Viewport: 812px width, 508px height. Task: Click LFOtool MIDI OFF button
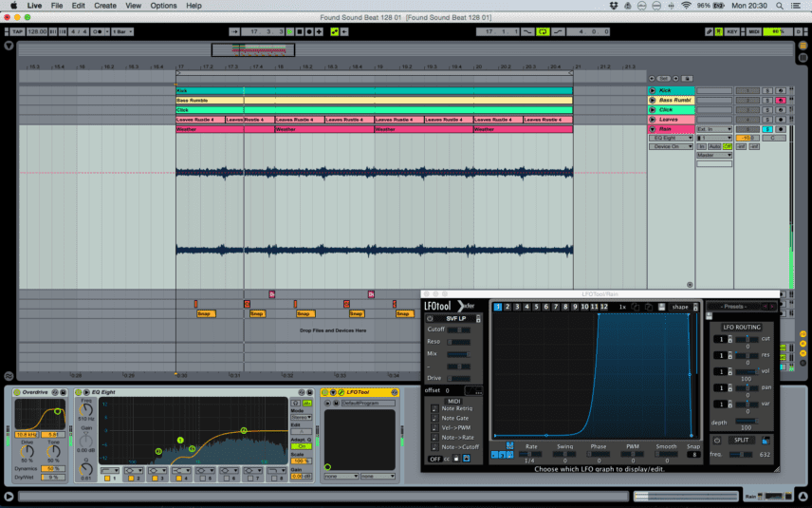pyautogui.click(x=435, y=460)
